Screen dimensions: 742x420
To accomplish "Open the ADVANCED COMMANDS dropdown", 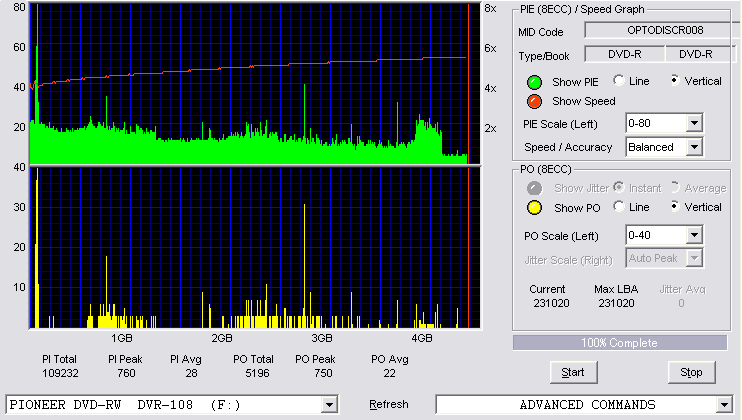I will click(724, 405).
